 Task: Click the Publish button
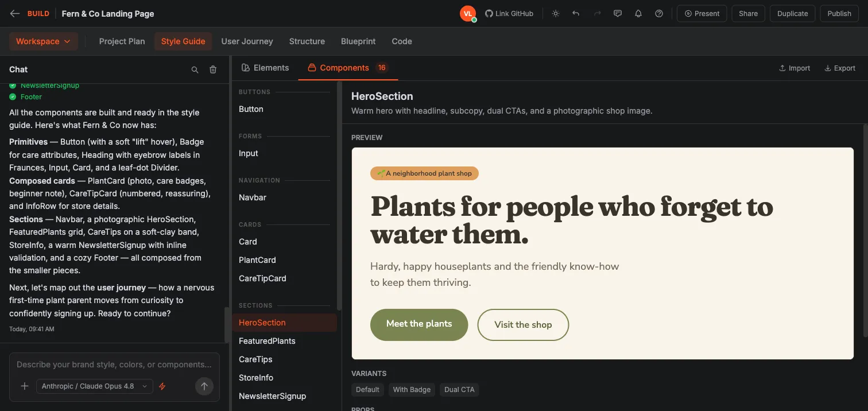[x=839, y=14]
